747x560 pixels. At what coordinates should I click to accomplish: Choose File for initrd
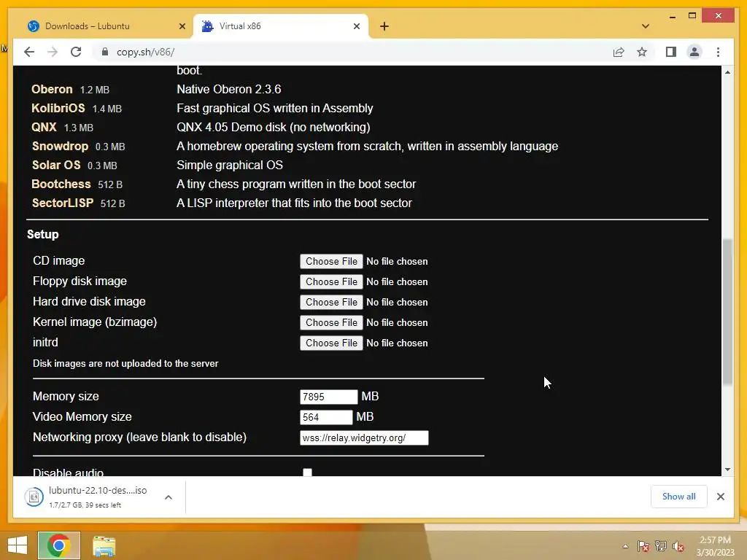332,343
